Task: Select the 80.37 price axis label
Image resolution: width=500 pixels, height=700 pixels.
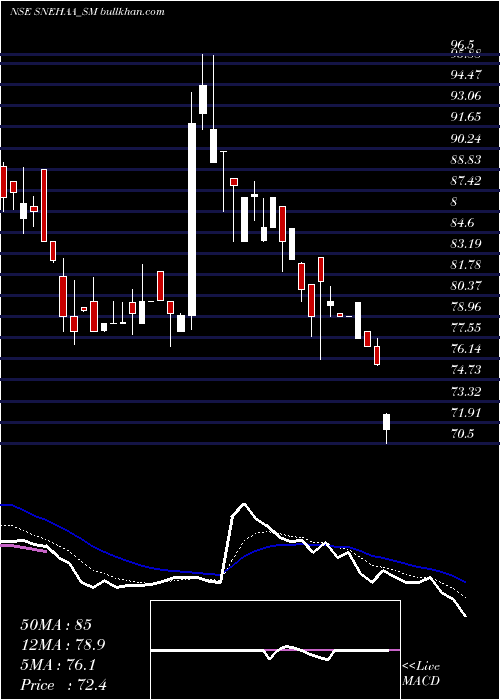Action: pos(466,286)
